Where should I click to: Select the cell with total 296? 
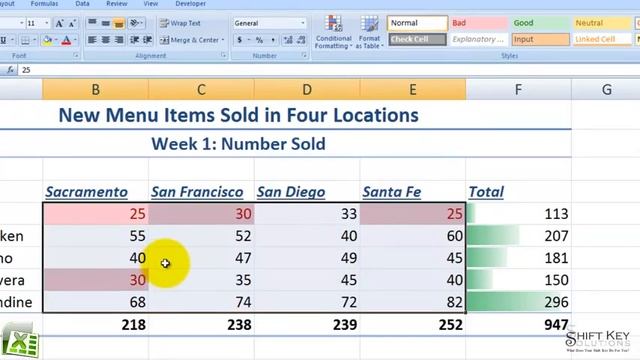pyautogui.click(x=518, y=302)
